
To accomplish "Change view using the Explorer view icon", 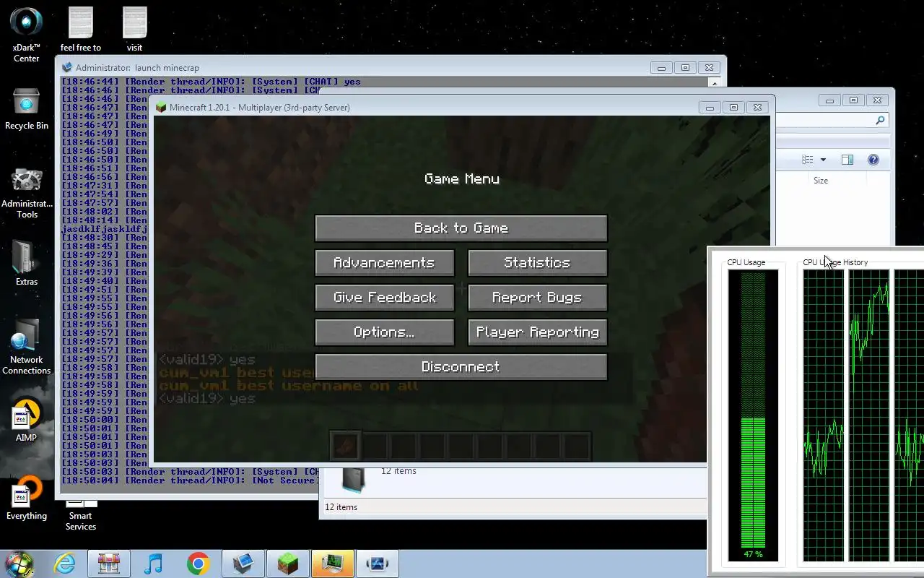I will [808, 160].
